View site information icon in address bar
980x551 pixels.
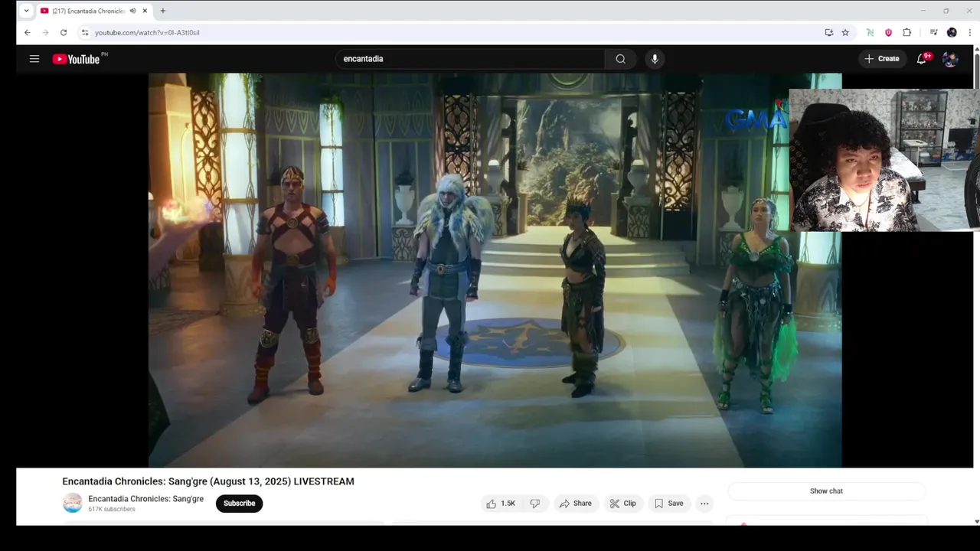pyautogui.click(x=85, y=33)
